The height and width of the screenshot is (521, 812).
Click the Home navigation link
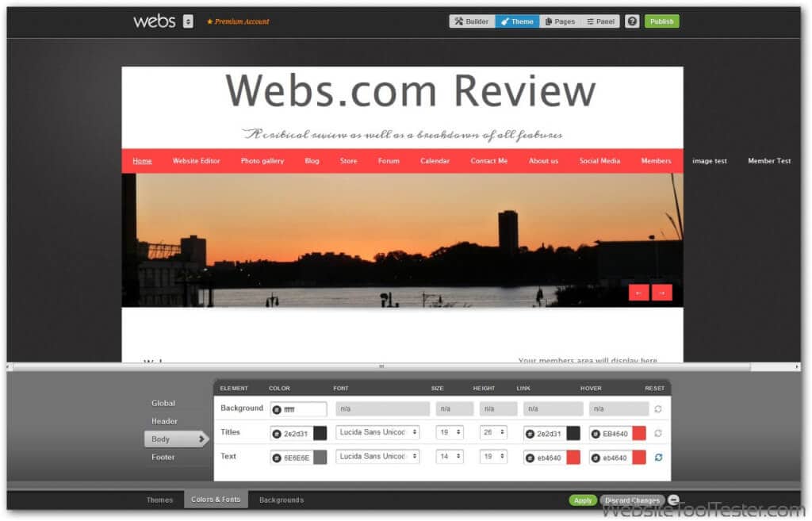(x=142, y=161)
